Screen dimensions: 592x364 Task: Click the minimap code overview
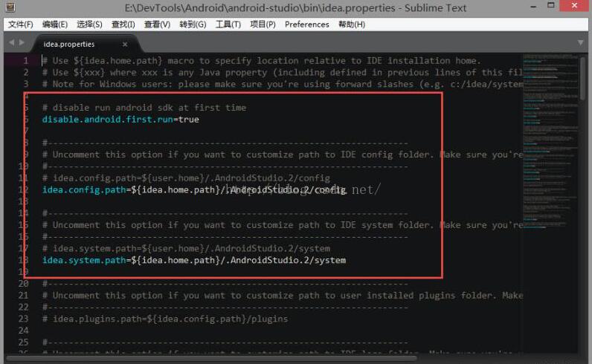point(550,141)
